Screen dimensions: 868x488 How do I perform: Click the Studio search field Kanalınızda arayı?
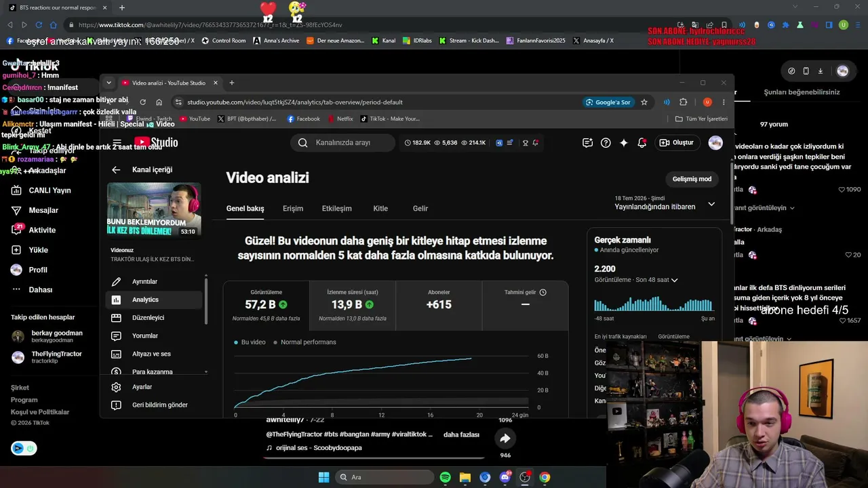pos(343,142)
